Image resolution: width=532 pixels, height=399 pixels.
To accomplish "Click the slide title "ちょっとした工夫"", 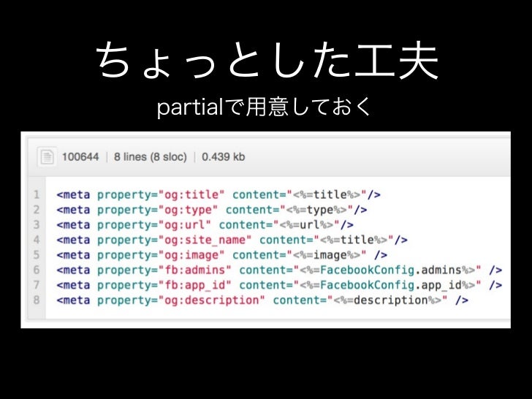I will 267,61.
